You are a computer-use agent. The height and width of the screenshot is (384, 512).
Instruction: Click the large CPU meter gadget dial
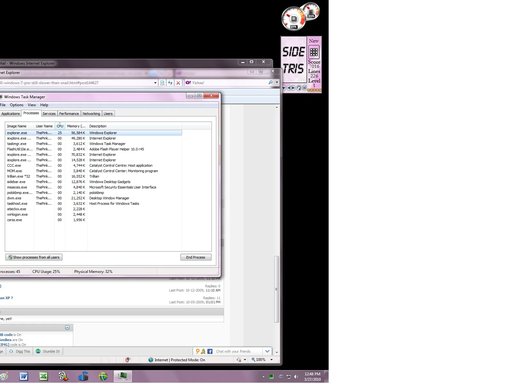[x=294, y=19]
